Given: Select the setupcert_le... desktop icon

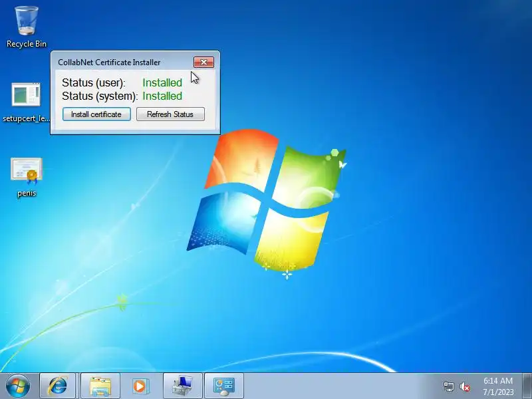Looking at the screenshot, I should (26, 102).
